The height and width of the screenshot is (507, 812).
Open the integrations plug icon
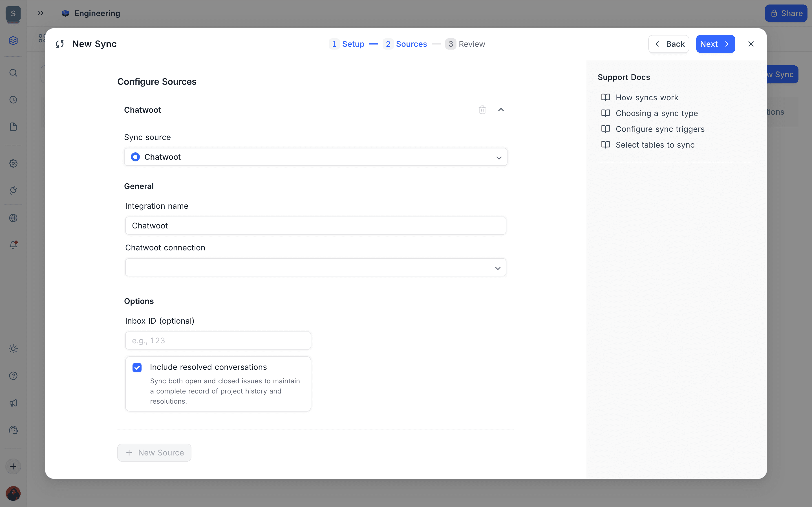(14, 190)
